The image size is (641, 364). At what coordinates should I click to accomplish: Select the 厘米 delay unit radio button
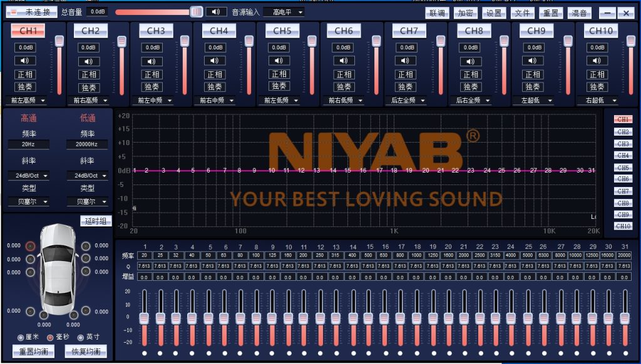click(21, 338)
